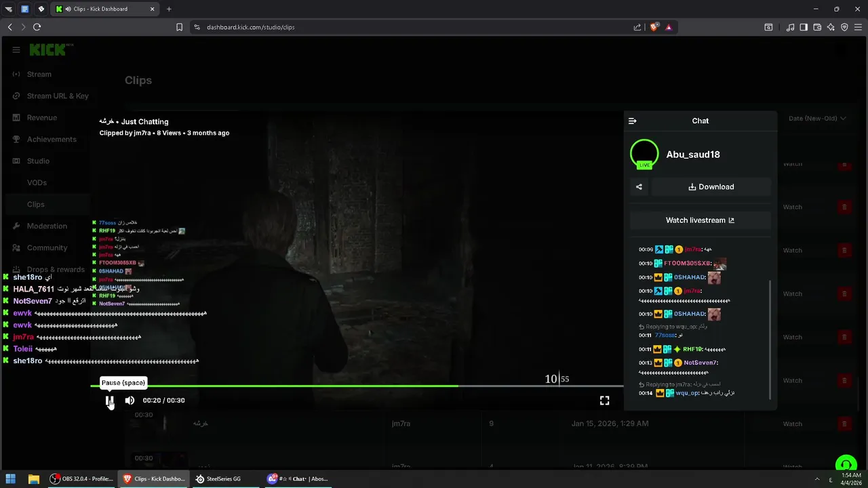Viewport: 868px width, 488px height.
Task: Switch to the Chat window in the taskbar
Action: (297, 479)
